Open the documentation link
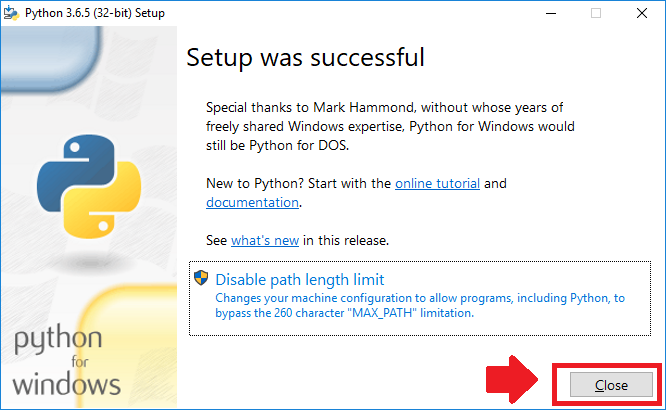 [x=252, y=202]
